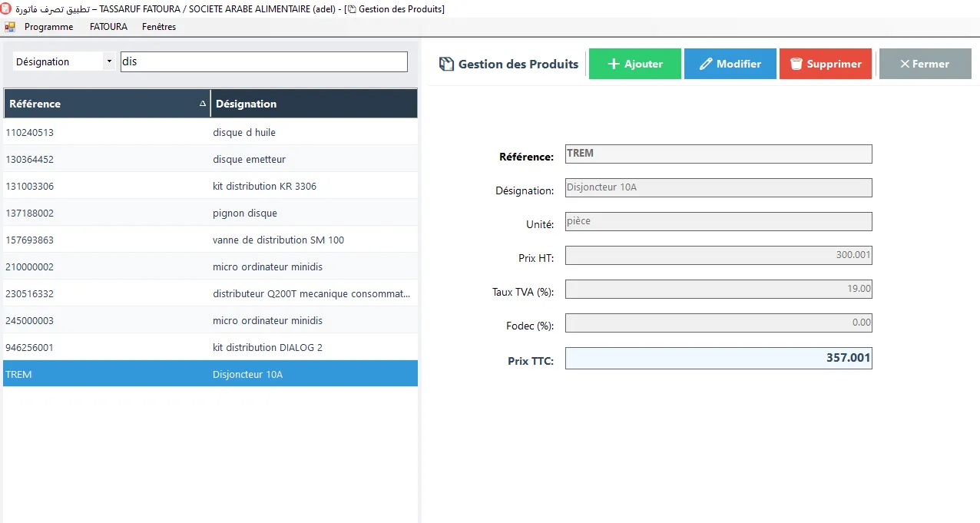Click reference cell 130364452
This screenshot has height=523, width=980.
107,159
